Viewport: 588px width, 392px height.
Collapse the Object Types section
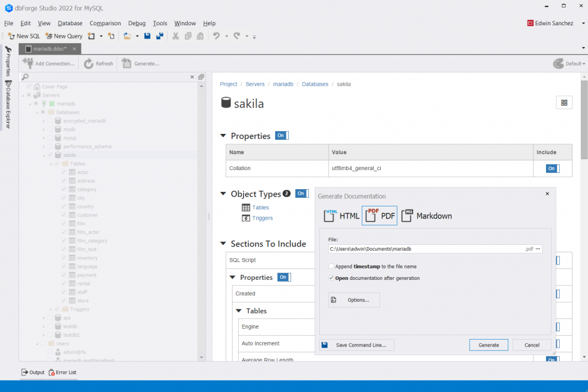click(x=223, y=194)
